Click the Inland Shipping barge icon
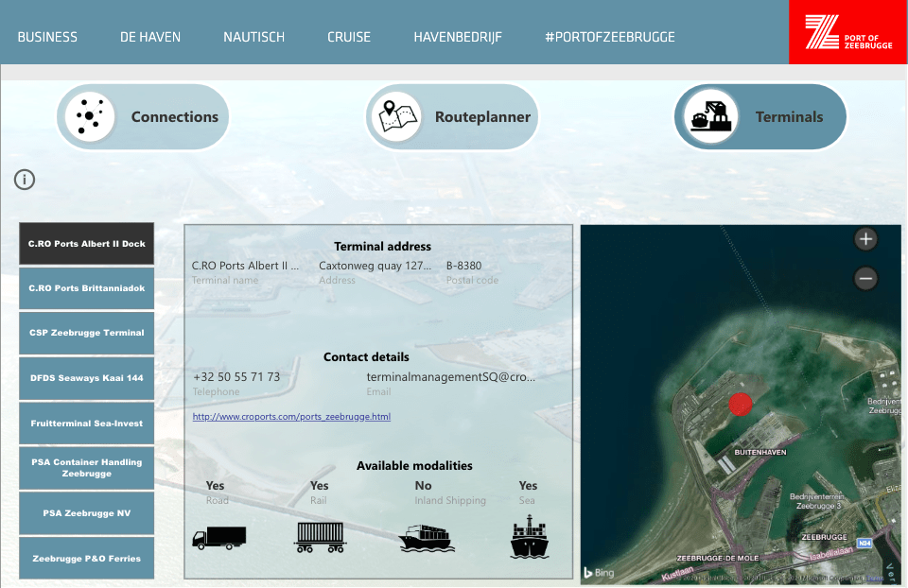This screenshot has width=908, height=588. [426, 538]
